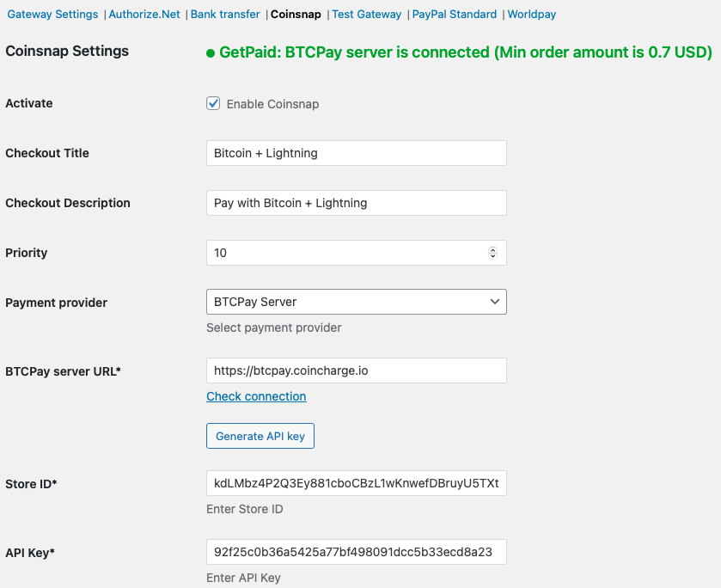Toggle the Enable Coinsnap checkbox

[213, 104]
